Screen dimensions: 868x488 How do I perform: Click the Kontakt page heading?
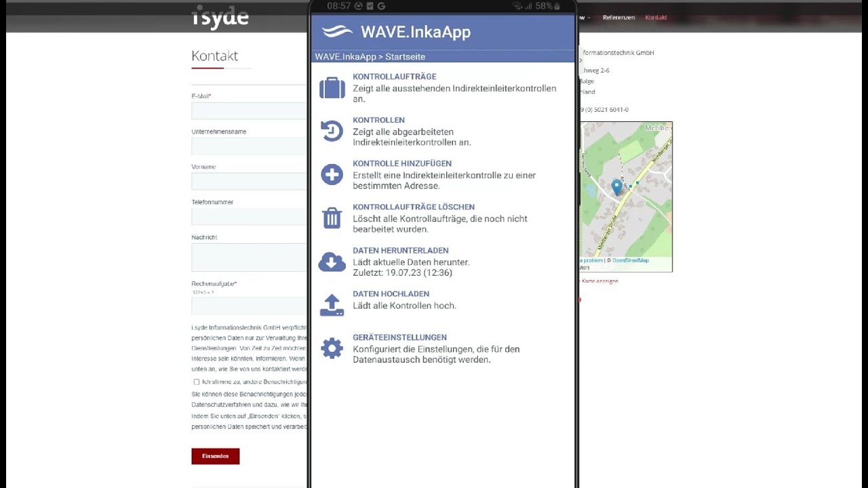[215, 56]
